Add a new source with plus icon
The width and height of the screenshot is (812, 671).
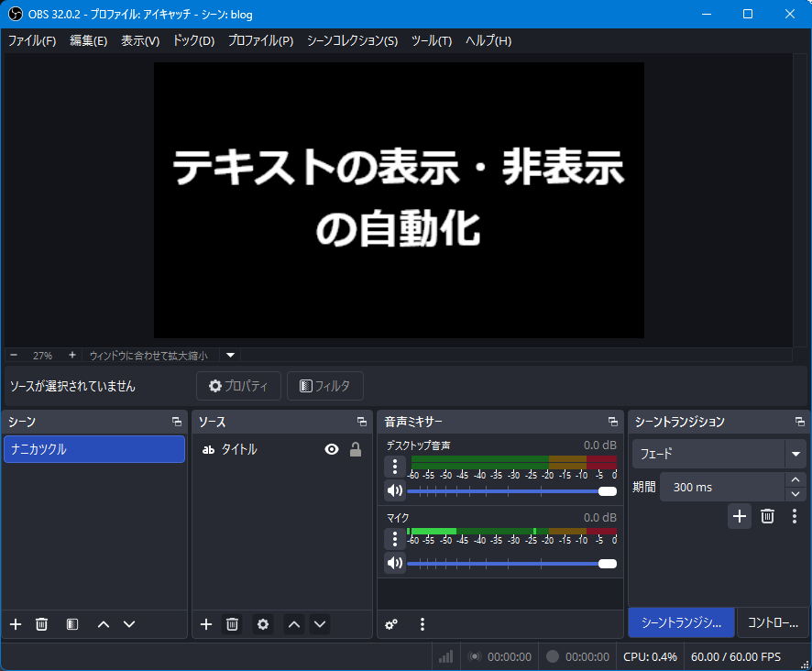pos(206,624)
